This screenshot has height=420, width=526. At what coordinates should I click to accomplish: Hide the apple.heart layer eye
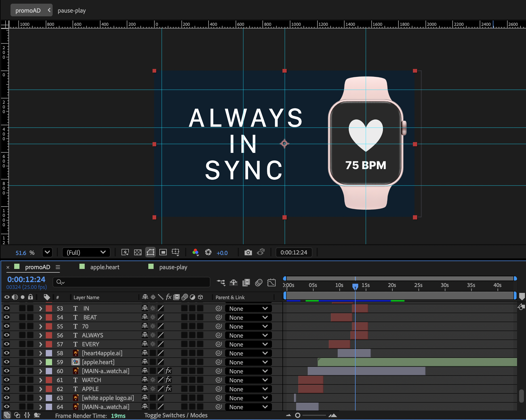coord(7,362)
